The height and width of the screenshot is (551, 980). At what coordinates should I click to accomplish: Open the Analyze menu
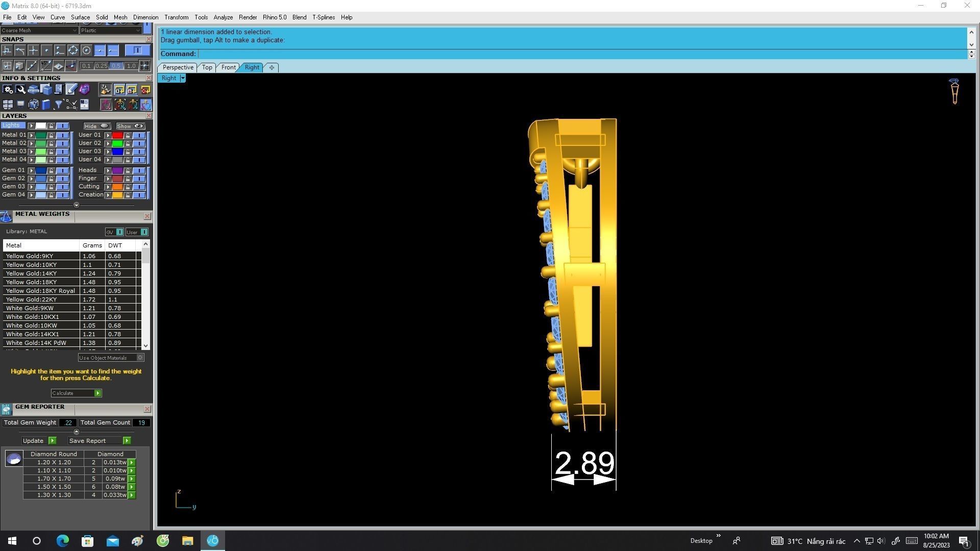[x=223, y=17]
